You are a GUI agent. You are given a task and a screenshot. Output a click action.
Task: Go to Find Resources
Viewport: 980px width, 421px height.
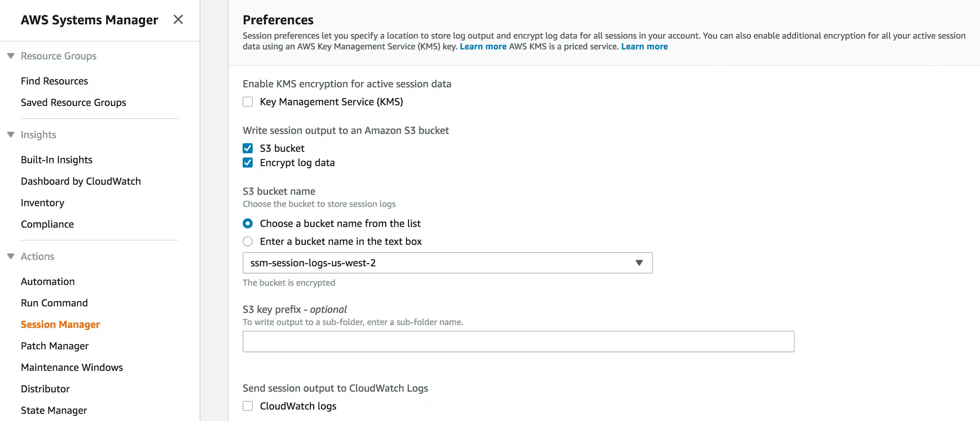[54, 81]
